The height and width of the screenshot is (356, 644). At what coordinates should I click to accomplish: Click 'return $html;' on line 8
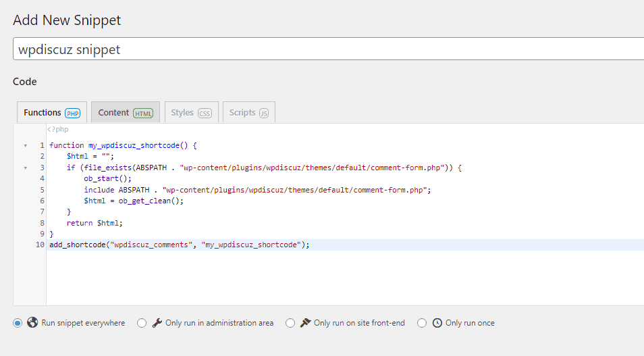[95, 223]
